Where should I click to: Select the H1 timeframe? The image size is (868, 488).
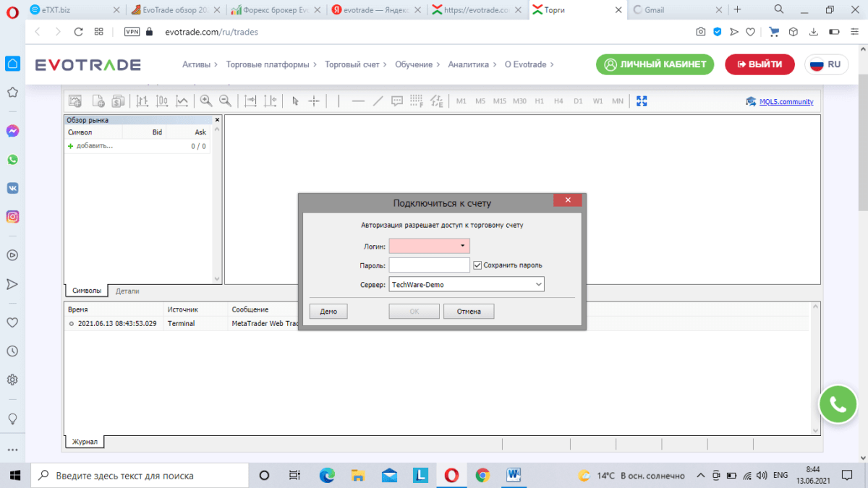coord(539,101)
